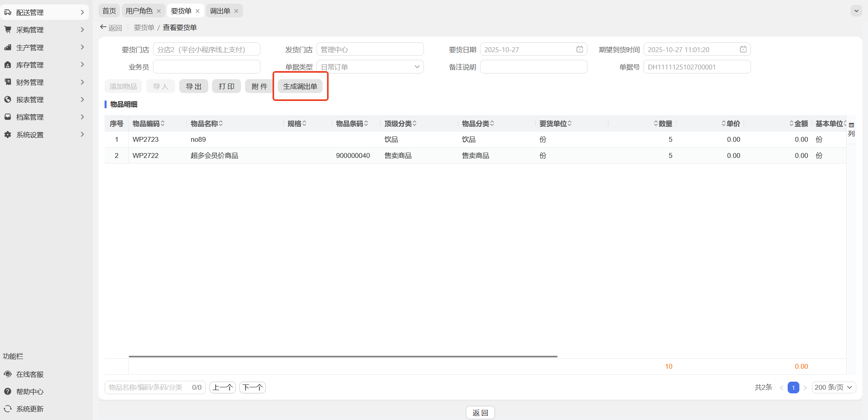Viewport: 868px width, 420px height.
Task: Click the 档案管理 archive icon
Action: click(8, 117)
